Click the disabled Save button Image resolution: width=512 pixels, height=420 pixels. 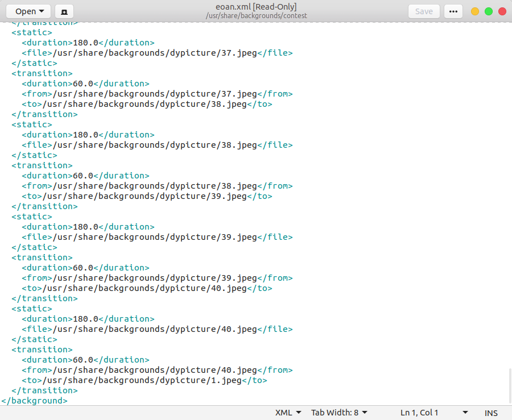click(x=424, y=11)
